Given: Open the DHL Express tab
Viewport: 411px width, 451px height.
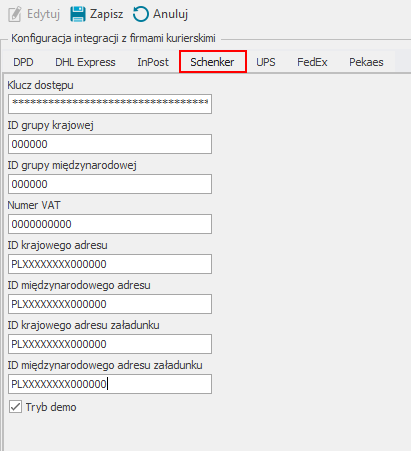Looking at the screenshot, I should point(85,62).
